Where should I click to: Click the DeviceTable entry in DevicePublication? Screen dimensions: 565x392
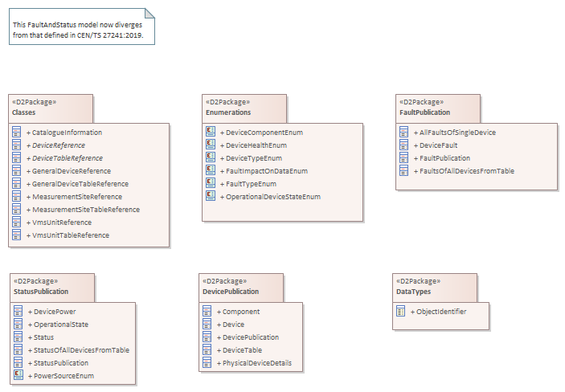click(x=242, y=350)
